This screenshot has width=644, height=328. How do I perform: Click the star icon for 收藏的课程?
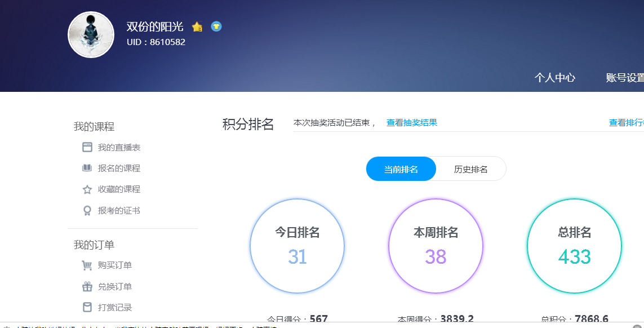point(87,189)
